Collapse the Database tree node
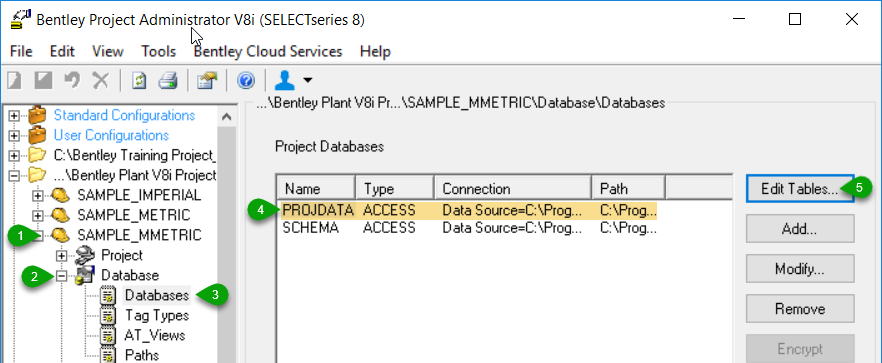This screenshot has height=363, width=882. [x=61, y=276]
